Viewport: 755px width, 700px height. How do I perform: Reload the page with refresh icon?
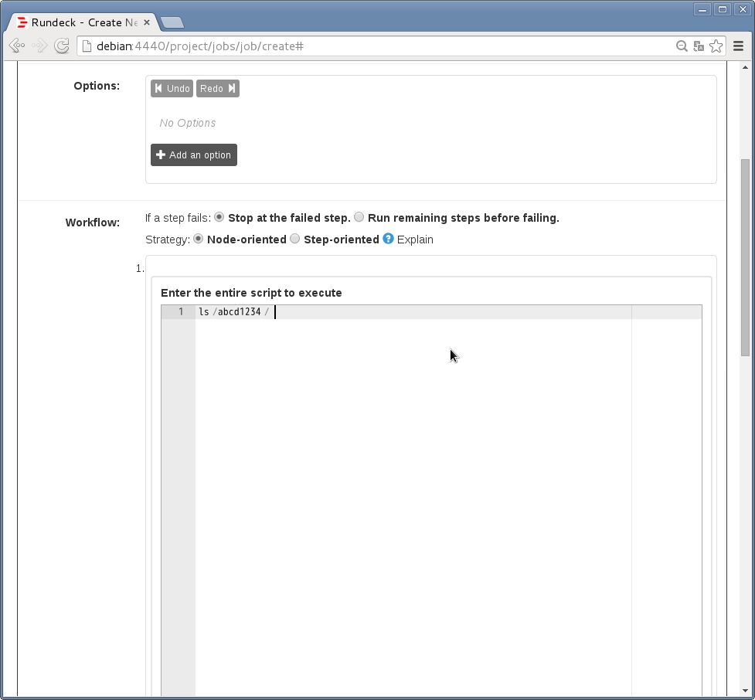click(62, 46)
